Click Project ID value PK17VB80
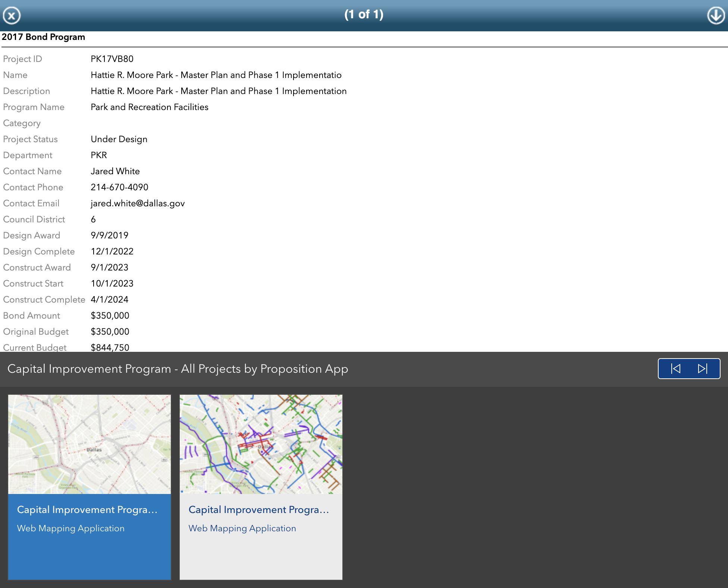This screenshot has width=728, height=588. pos(112,59)
